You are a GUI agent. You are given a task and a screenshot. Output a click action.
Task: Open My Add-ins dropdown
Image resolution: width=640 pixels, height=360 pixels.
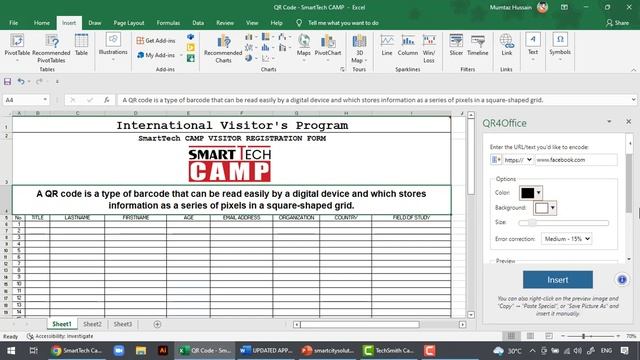[181, 55]
